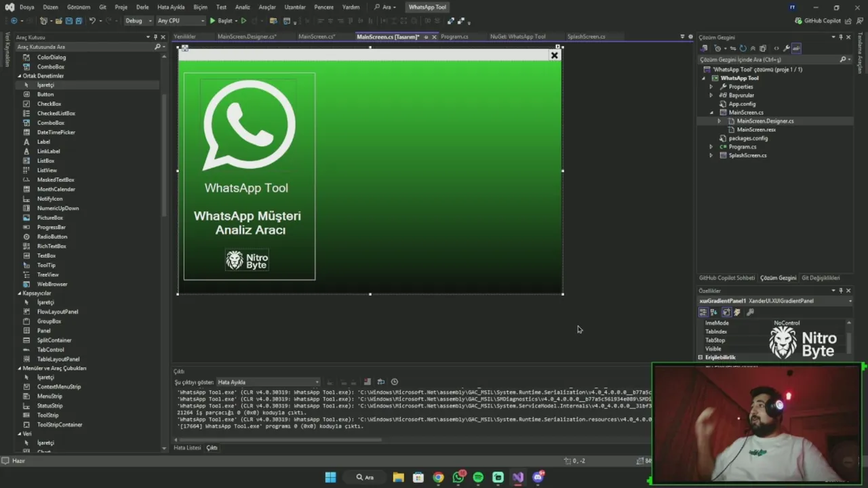Open Solution Explorer properties wrench icon
Viewport: 868px width, 488px height.
point(787,48)
